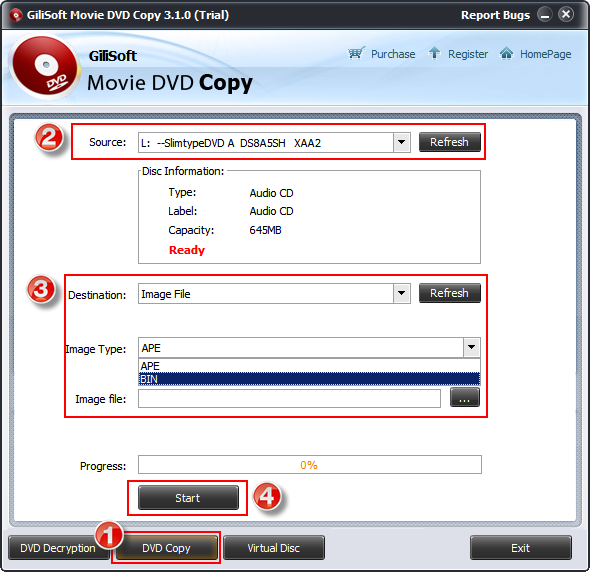The image size is (590, 572).
Task: Click the title bar app icon
Action: (16, 15)
